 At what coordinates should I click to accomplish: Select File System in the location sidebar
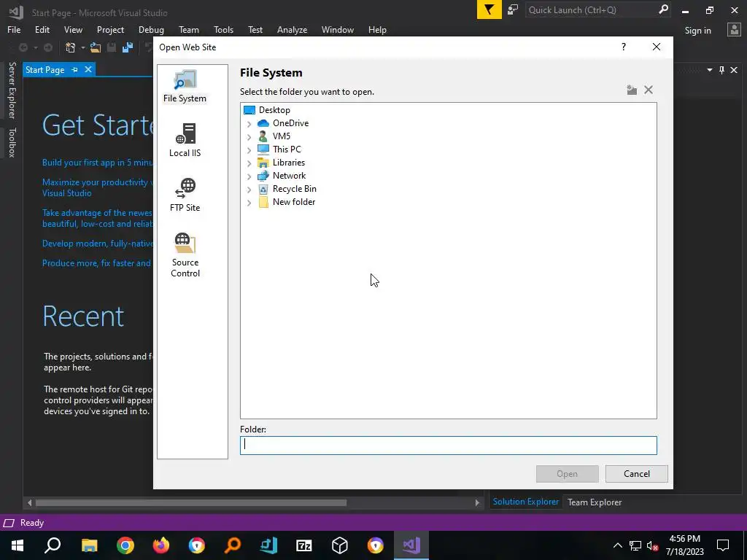pos(185,87)
